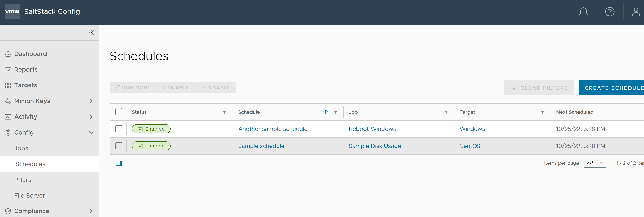Open the Sample schedule link
Screen dimensions: 644x217
click(261, 146)
